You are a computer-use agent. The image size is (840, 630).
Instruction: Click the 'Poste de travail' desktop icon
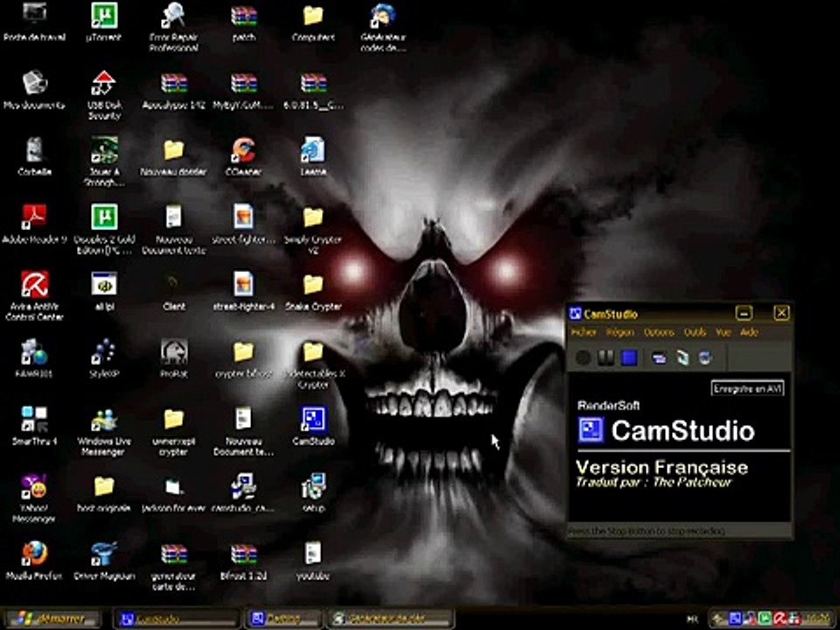pos(34,21)
